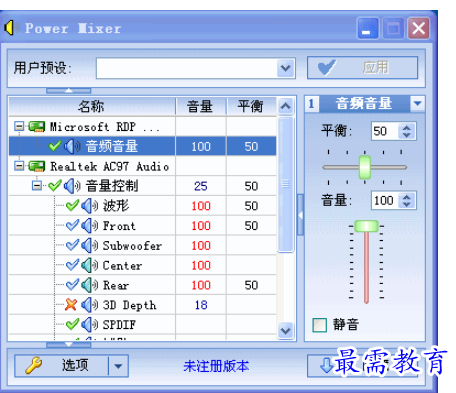456x393 pixels.
Task: Select the Subwoofer row
Action: [142, 246]
